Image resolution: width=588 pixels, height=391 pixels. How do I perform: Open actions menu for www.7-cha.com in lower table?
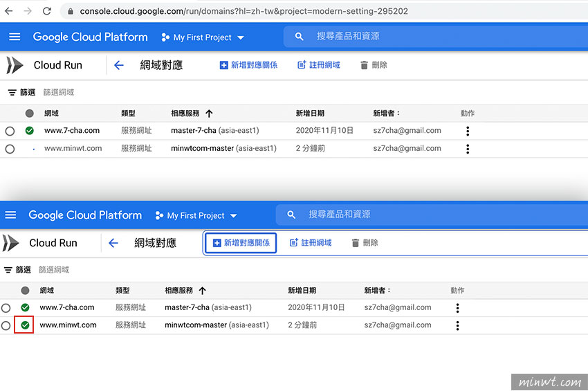tap(457, 308)
